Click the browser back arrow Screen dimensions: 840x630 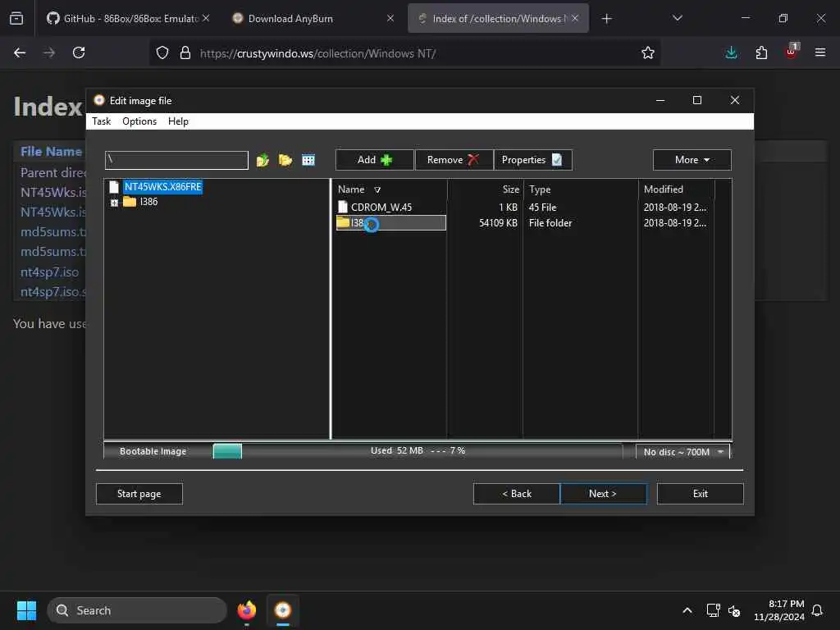pyautogui.click(x=20, y=52)
